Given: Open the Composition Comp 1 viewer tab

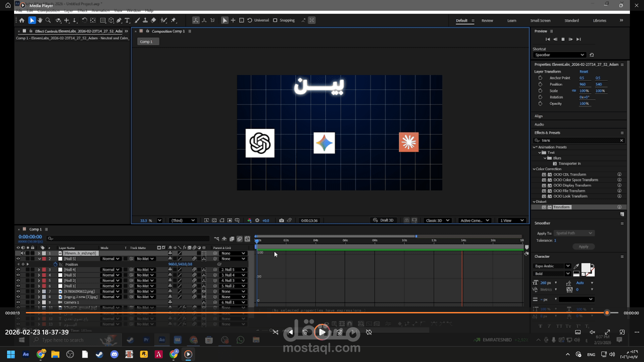Looking at the screenshot, I should click(x=168, y=31).
